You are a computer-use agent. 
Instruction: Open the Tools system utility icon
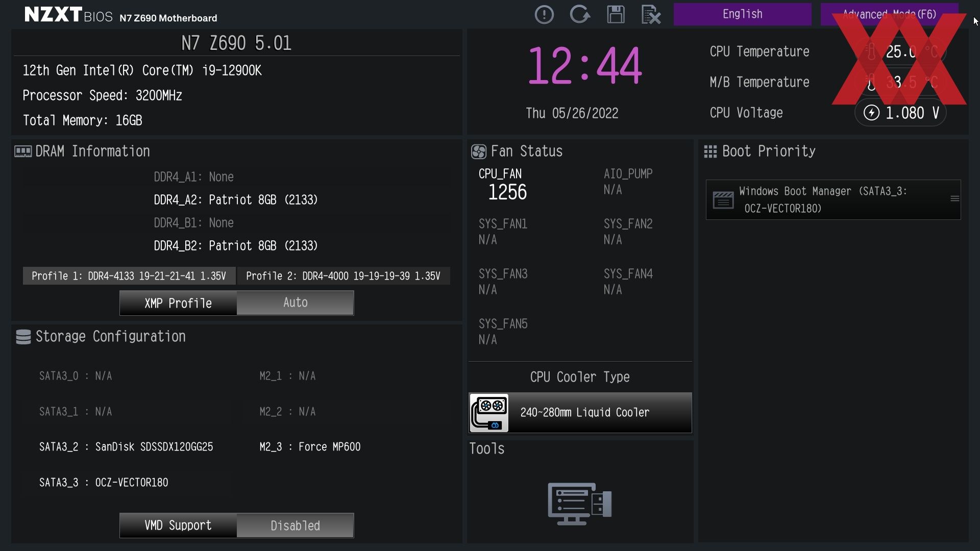pyautogui.click(x=580, y=504)
